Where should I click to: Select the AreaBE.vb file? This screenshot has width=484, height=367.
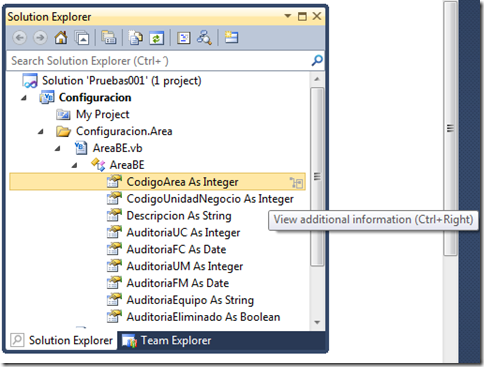click(x=118, y=148)
